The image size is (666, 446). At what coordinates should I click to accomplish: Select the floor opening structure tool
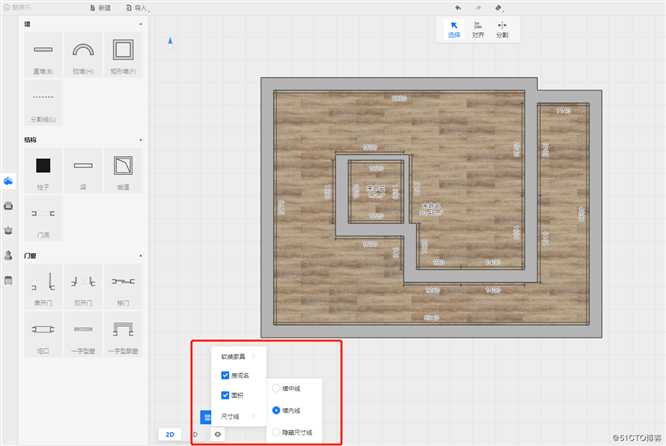(123, 171)
